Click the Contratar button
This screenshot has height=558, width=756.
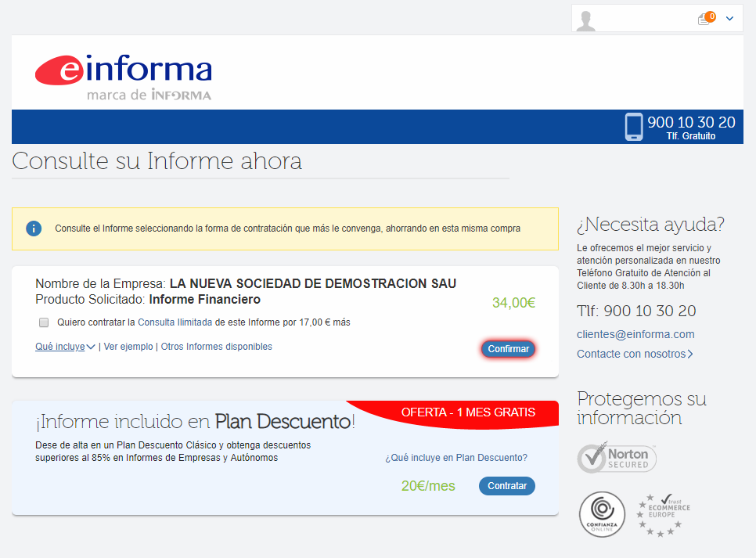coord(506,486)
